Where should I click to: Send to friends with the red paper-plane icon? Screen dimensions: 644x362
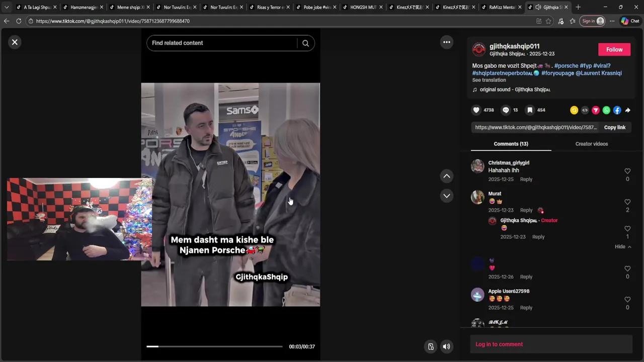pos(596,110)
